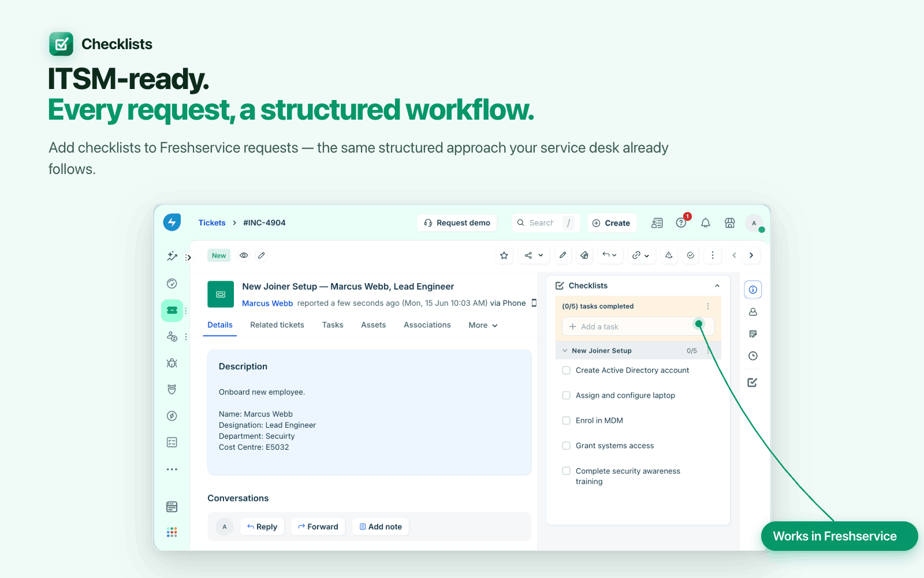This screenshot has width=924, height=578.
Task: Click the New status badge
Action: click(x=219, y=255)
